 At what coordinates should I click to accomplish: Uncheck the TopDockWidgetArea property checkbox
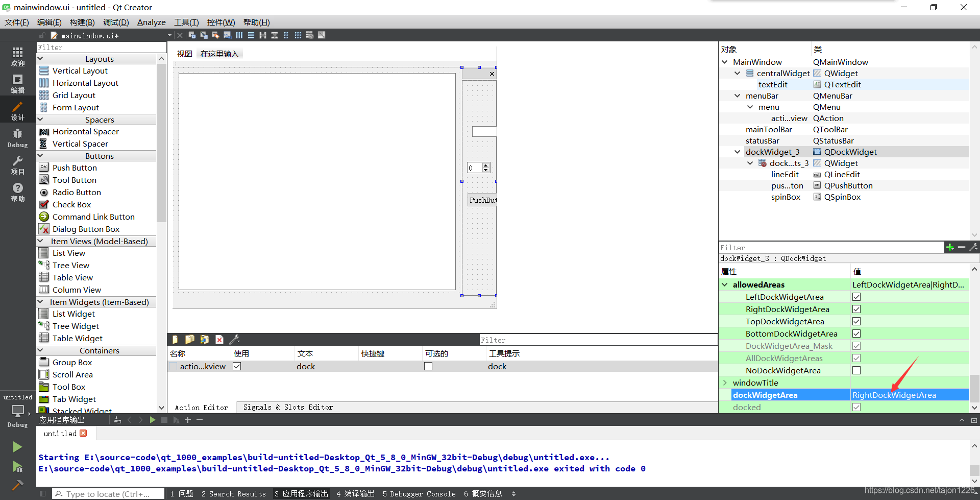[x=856, y=321]
